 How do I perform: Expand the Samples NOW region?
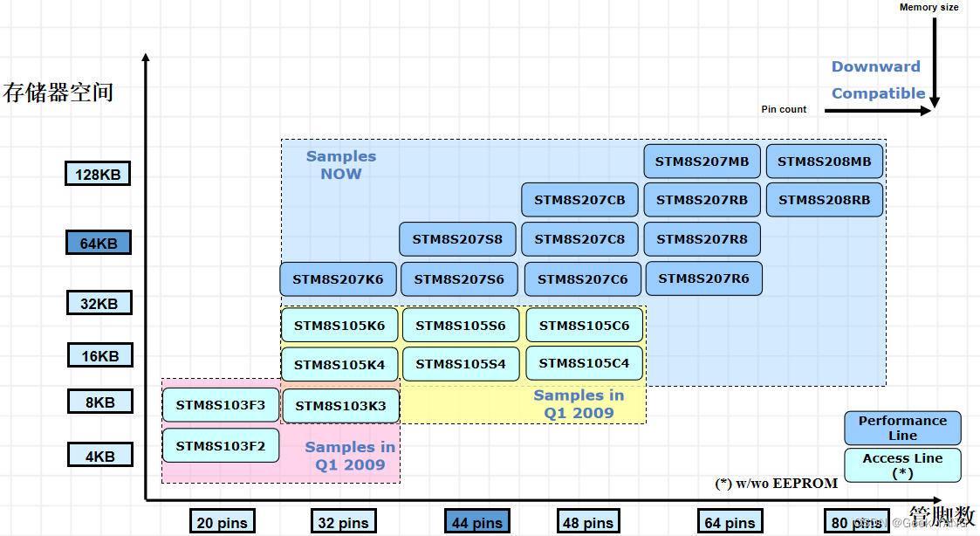click(x=341, y=165)
